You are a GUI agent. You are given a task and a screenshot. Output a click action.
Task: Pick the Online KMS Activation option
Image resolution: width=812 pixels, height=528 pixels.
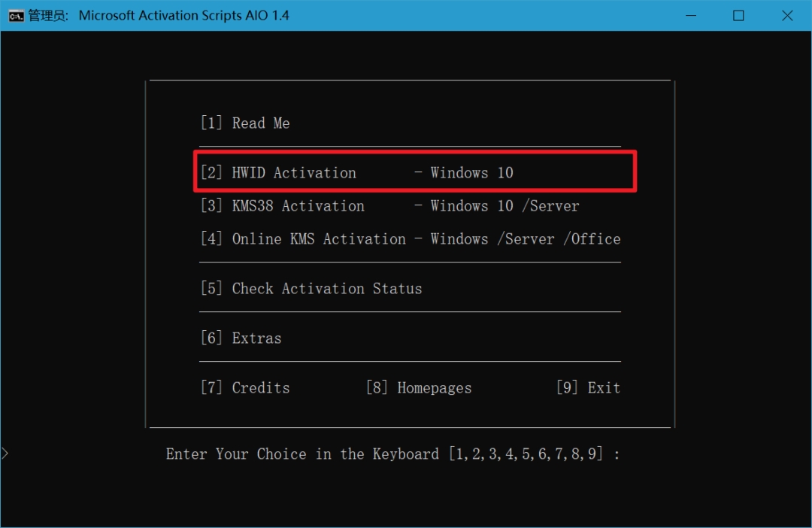pos(302,239)
